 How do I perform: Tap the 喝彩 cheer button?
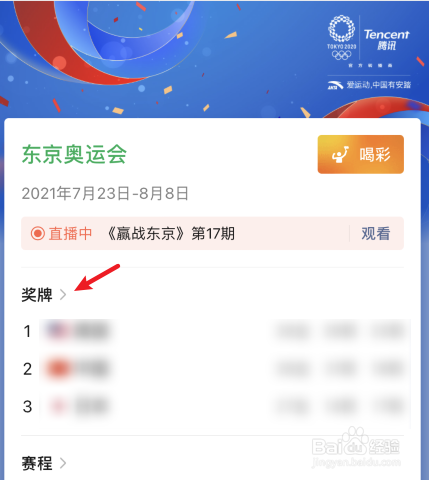pyautogui.click(x=361, y=154)
